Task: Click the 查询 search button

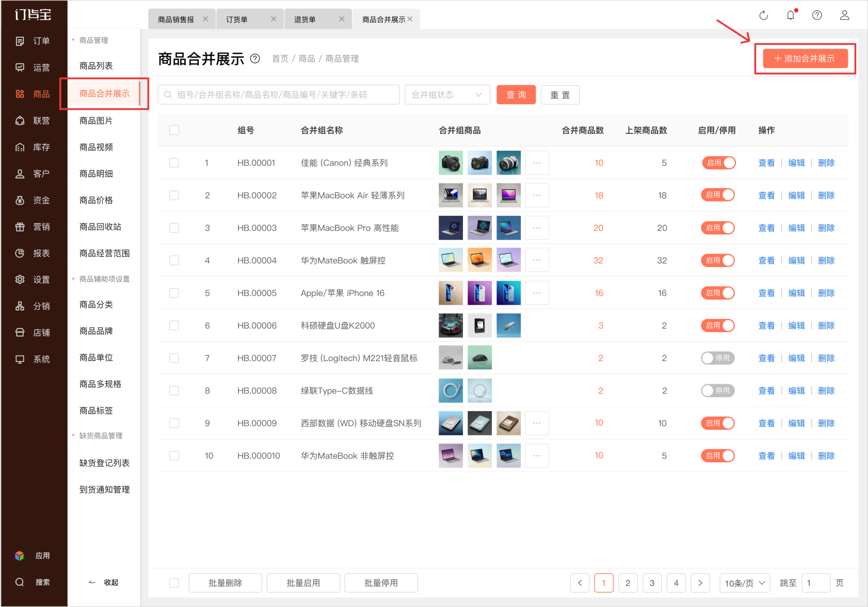Action: (x=516, y=95)
